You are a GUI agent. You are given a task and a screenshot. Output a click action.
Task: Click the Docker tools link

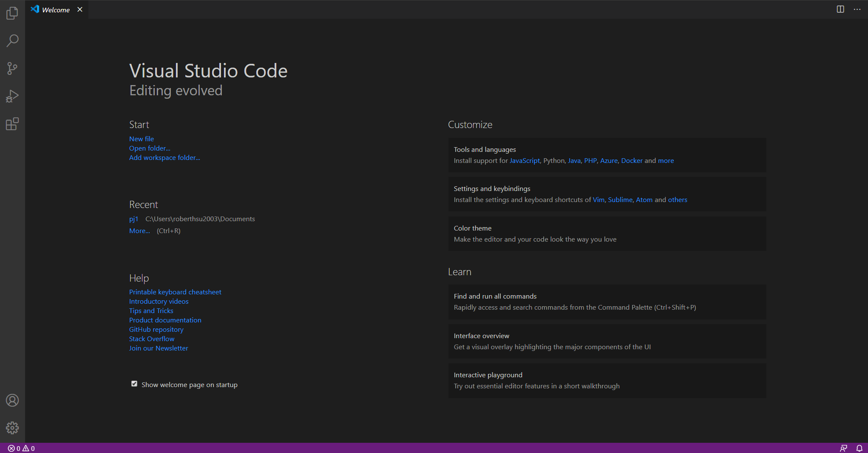(x=632, y=160)
